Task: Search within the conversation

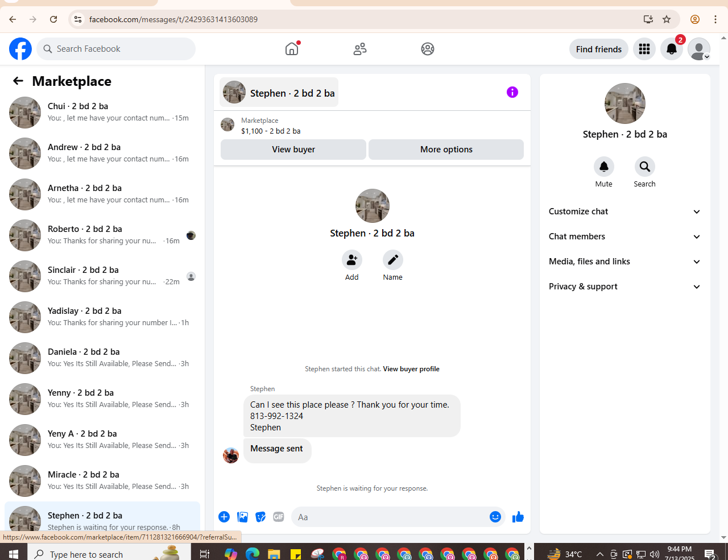Action: [x=645, y=167]
